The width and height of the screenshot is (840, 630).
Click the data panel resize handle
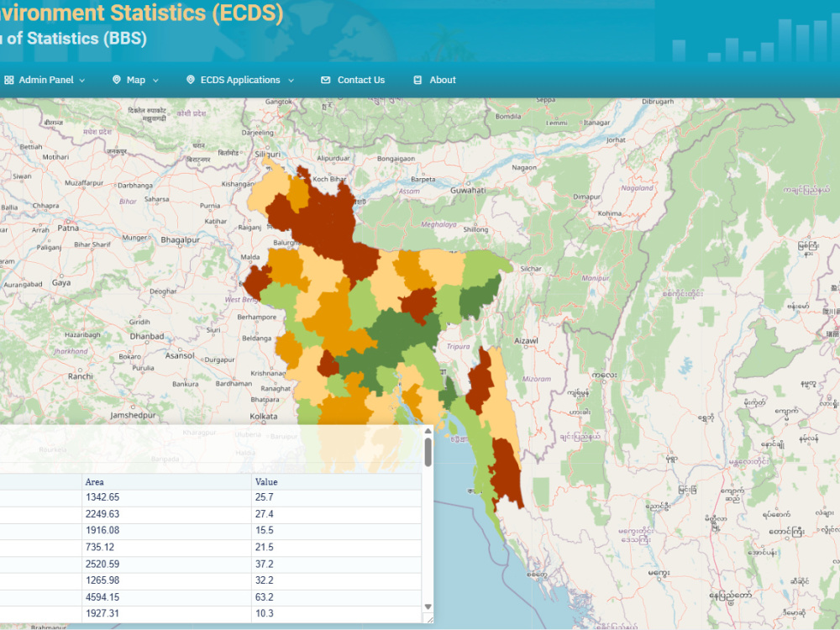(428, 618)
